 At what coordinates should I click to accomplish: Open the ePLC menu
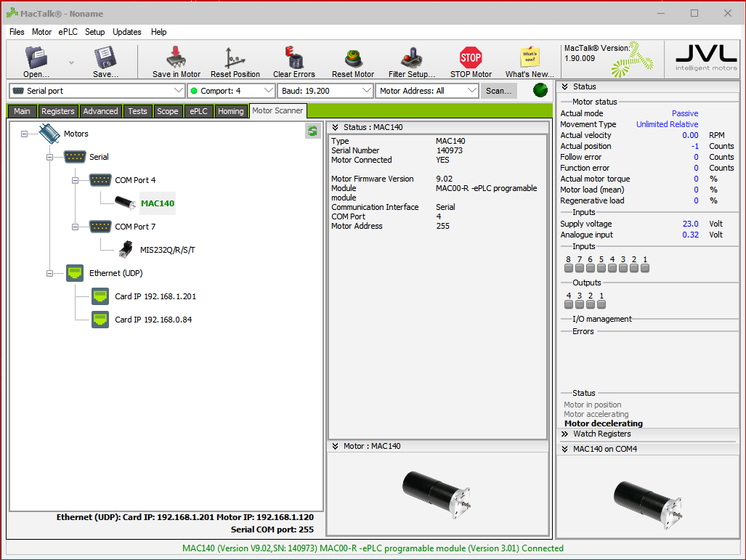[68, 32]
